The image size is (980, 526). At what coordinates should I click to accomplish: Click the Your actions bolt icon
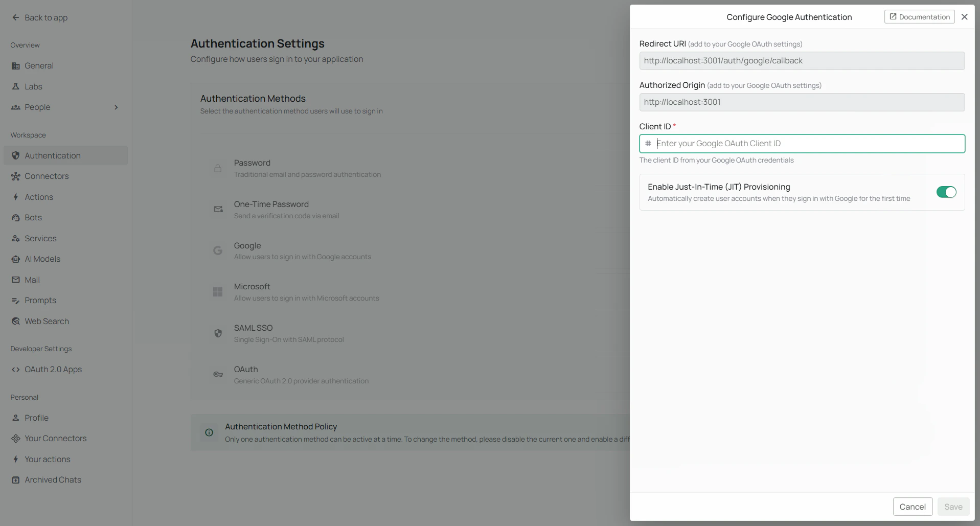(16, 460)
